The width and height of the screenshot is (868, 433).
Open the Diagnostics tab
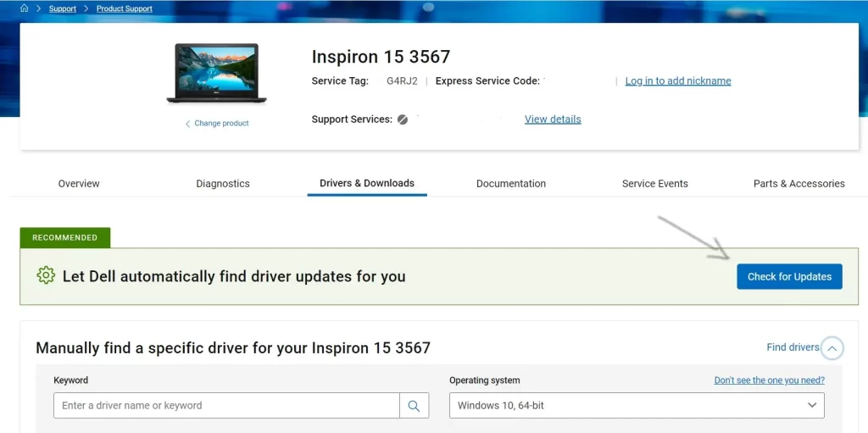(223, 183)
